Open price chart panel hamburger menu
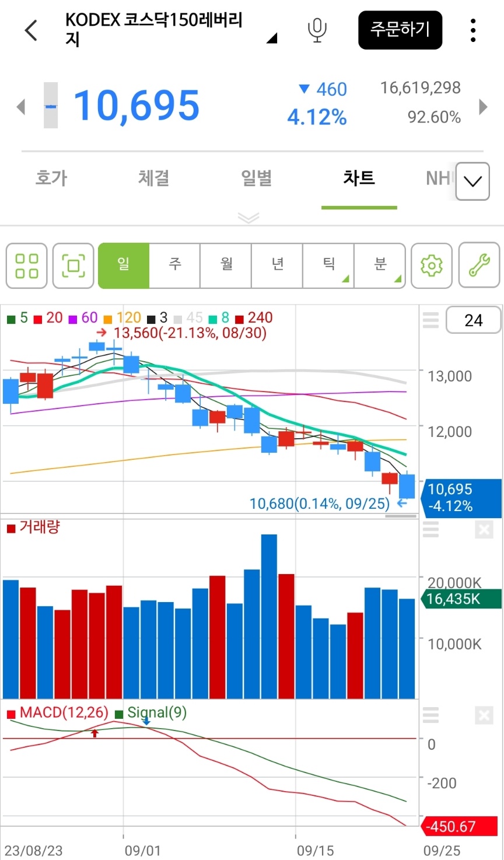 (x=430, y=320)
